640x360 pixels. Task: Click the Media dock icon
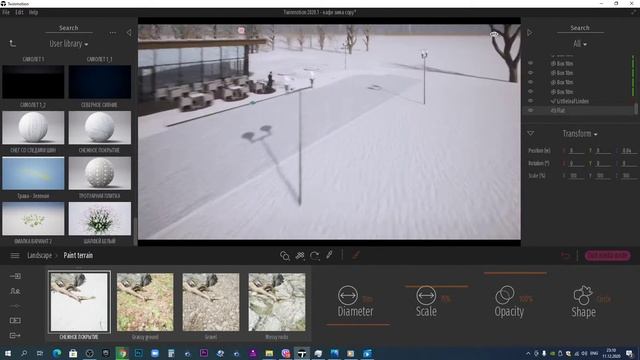pos(15,320)
